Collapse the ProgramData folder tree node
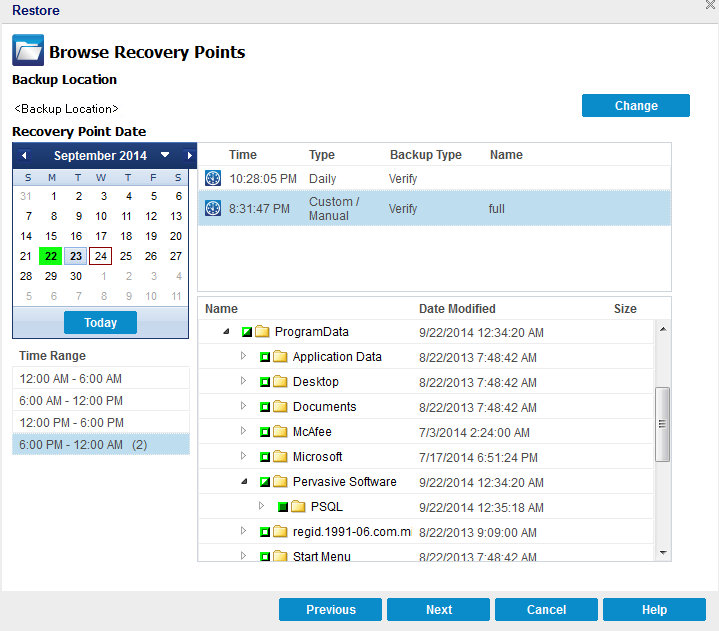 [225, 331]
